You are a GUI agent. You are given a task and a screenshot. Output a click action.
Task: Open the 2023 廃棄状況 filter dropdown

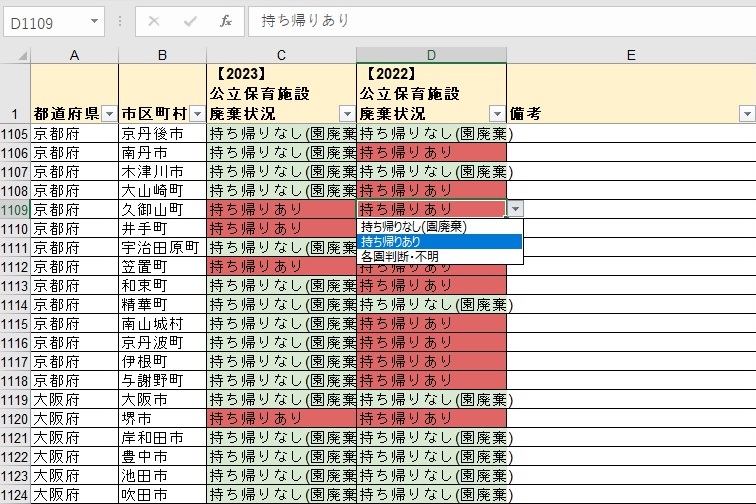(347, 114)
